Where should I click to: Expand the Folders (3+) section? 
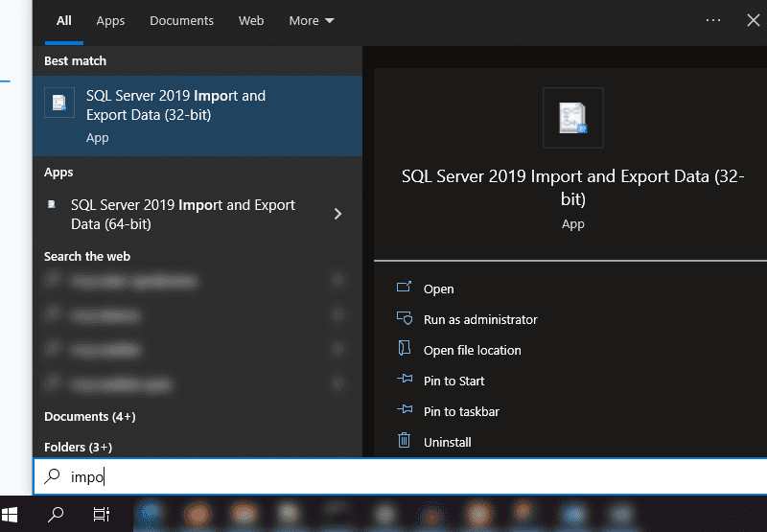tap(79, 448)
